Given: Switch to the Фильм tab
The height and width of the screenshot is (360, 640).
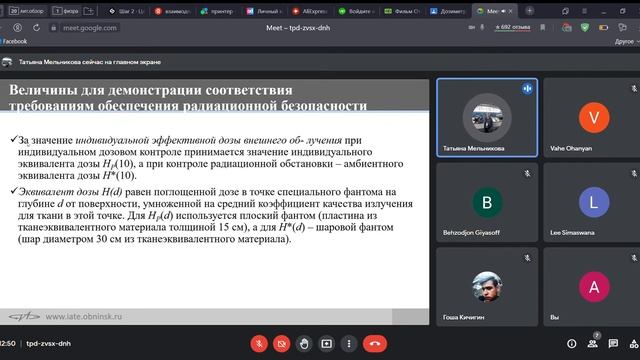Looking at the screenshot, I should [402, 11].
